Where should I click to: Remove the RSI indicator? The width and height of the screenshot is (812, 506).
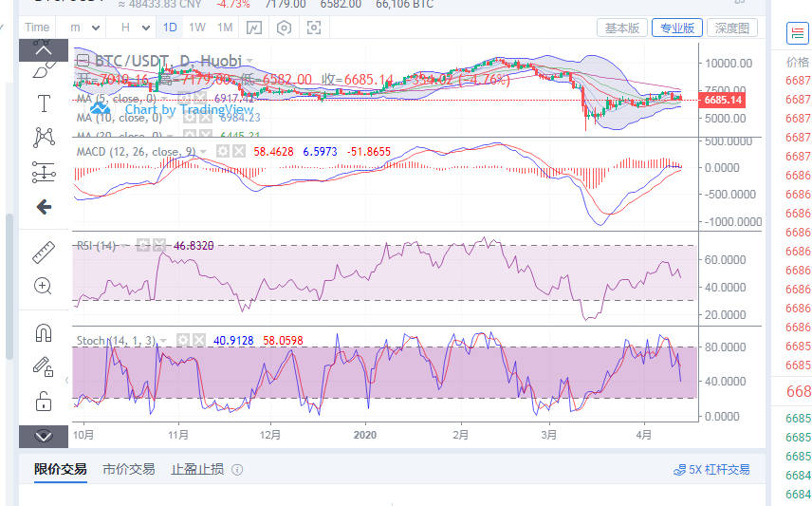(x=159, y=245)
